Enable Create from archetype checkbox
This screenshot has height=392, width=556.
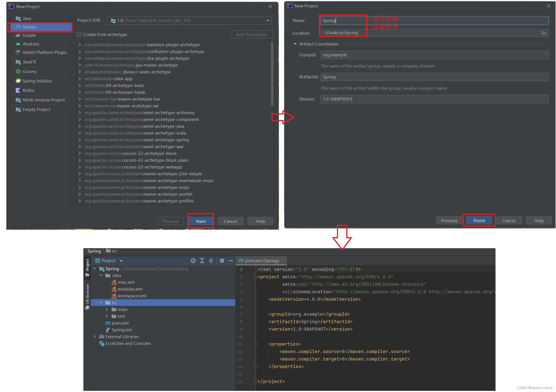click(79, 34)
